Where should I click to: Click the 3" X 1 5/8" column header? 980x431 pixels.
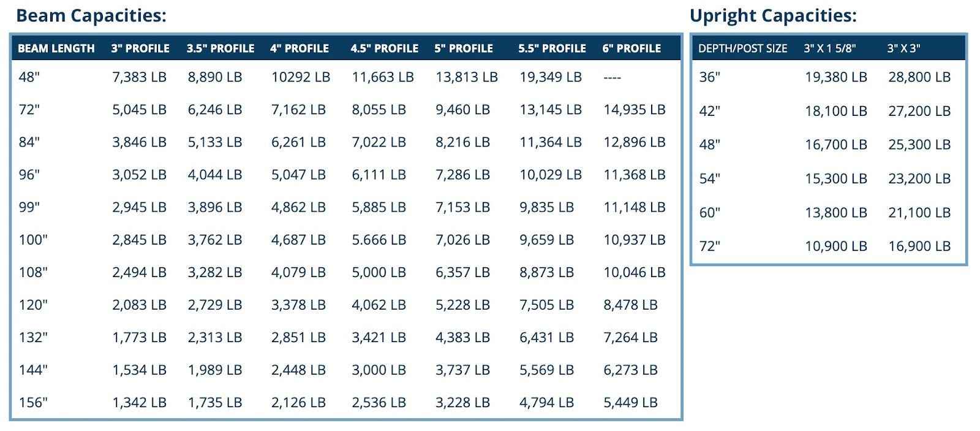coord(830,48)
